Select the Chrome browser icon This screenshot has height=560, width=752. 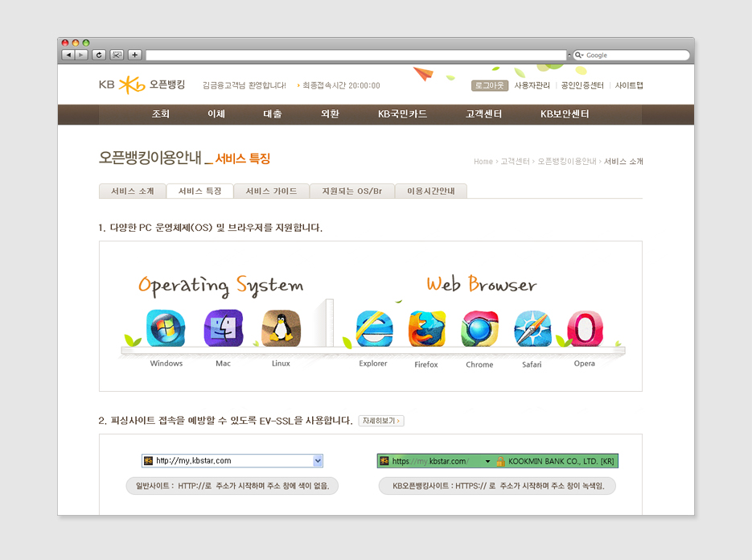pyautogui.click(x=479, y=329)
